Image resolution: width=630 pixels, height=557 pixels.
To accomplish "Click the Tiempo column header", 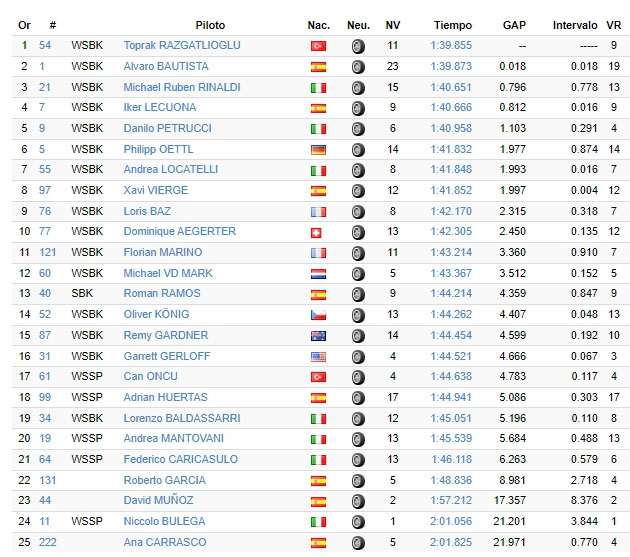I will click(x=453, y=25).
